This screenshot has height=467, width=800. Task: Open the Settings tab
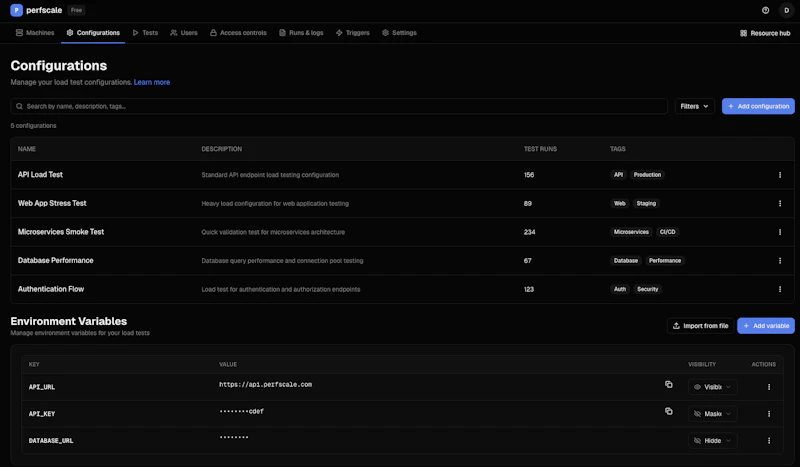(399, 33)
